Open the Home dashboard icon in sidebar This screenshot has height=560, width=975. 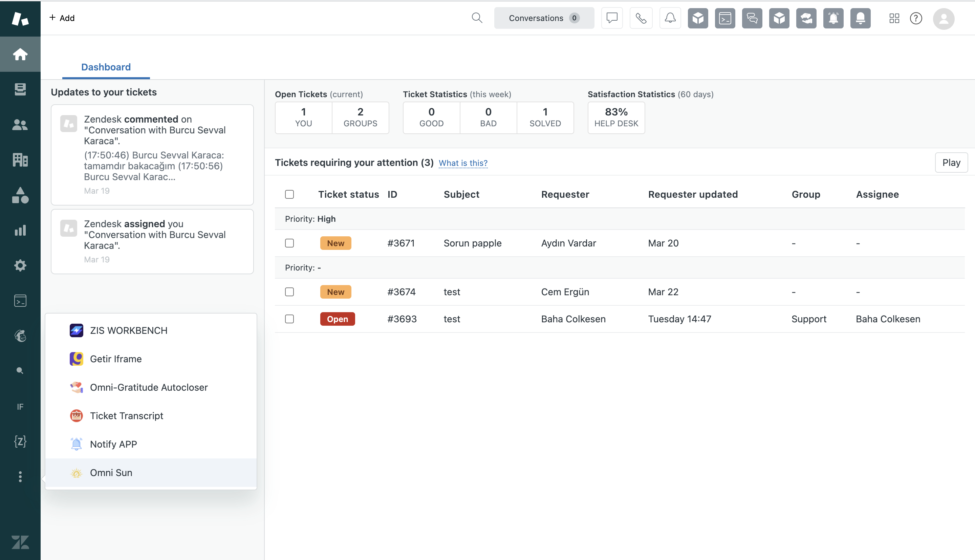tap(20, 54)
